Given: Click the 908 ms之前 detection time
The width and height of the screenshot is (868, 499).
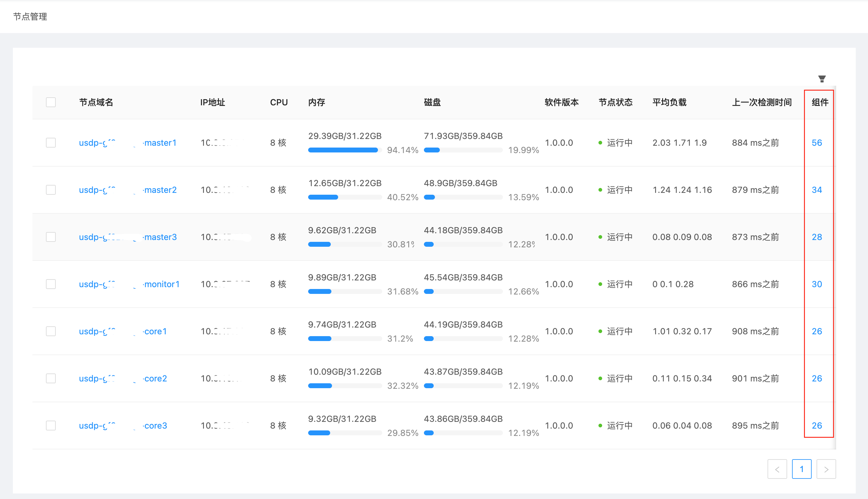Looking at the screenshot, I should tap(755, 331).
